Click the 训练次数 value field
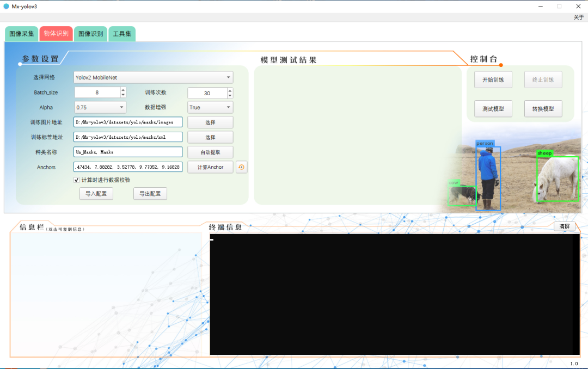 [x=207, y=93]
